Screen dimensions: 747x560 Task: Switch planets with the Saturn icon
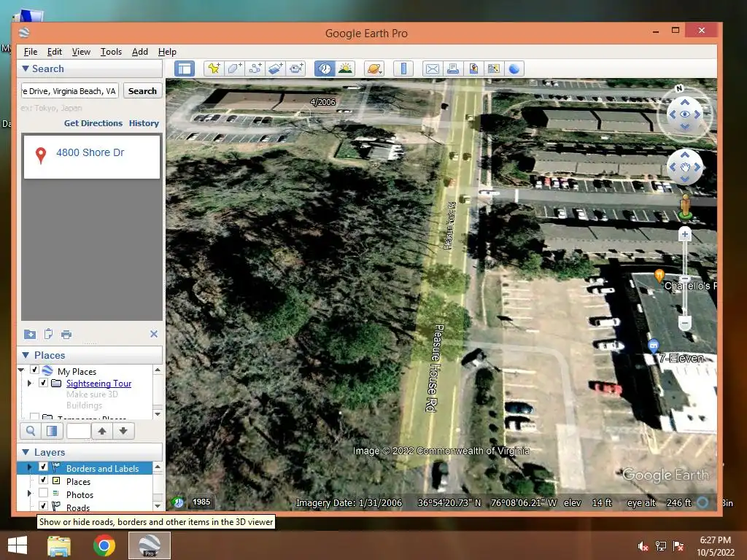(x=374, y=69)
